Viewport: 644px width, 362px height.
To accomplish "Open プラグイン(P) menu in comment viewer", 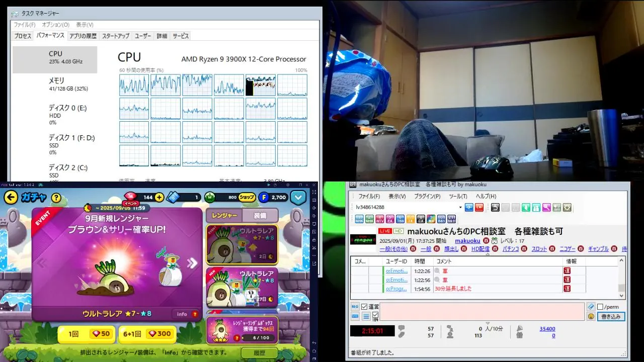I will point(427,196).
